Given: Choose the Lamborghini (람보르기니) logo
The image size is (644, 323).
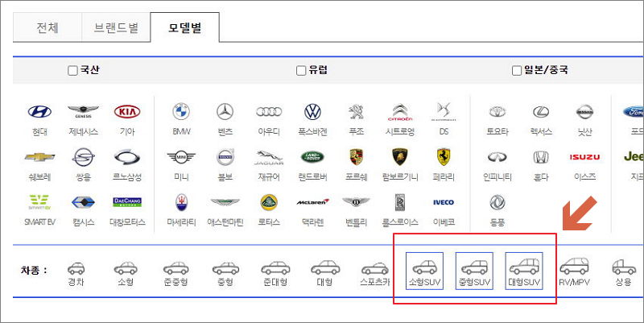Looking at the screenshot, I should (400, 157).
